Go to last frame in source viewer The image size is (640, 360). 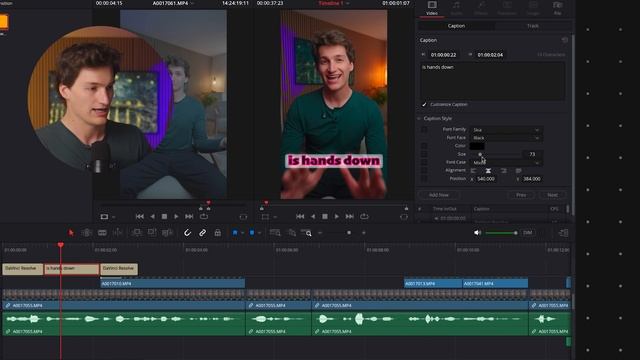[x=189, y=216]
